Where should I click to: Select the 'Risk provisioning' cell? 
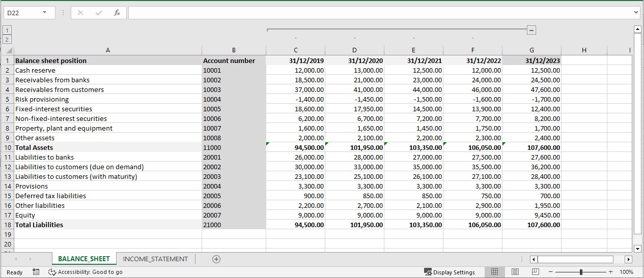coord(108,99)
